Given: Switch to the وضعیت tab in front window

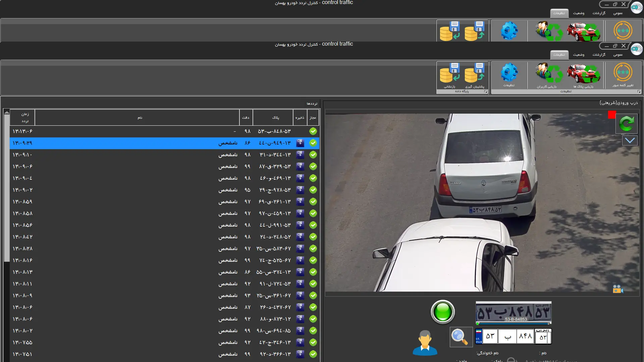Looking at the screenshot, I should (579, 55).
